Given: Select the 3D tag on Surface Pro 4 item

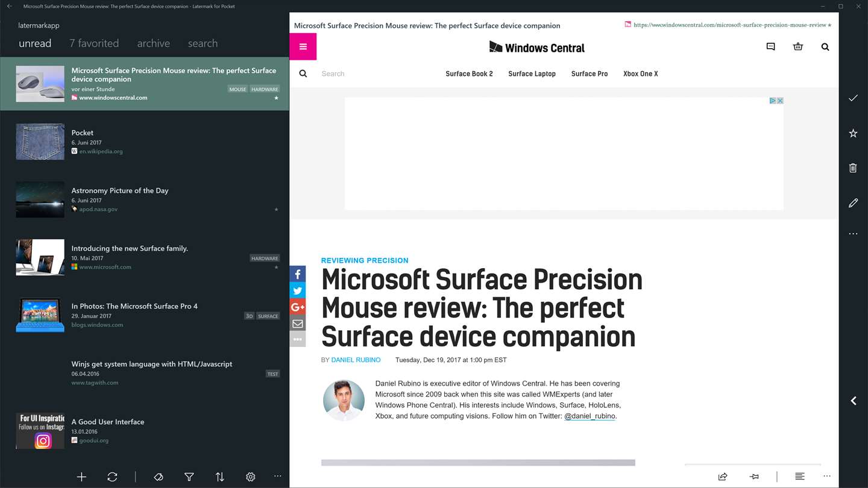Looking at the screenshot, I should tap(249, 316).
